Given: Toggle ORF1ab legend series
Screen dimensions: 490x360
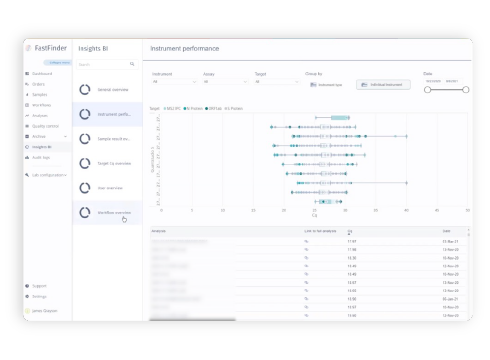Looking at the screenshot, I should coord(213,109).
